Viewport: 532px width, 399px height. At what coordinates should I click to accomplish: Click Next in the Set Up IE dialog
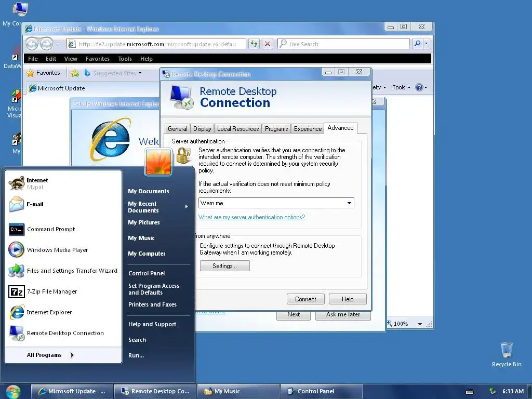(x=293, y=314)
